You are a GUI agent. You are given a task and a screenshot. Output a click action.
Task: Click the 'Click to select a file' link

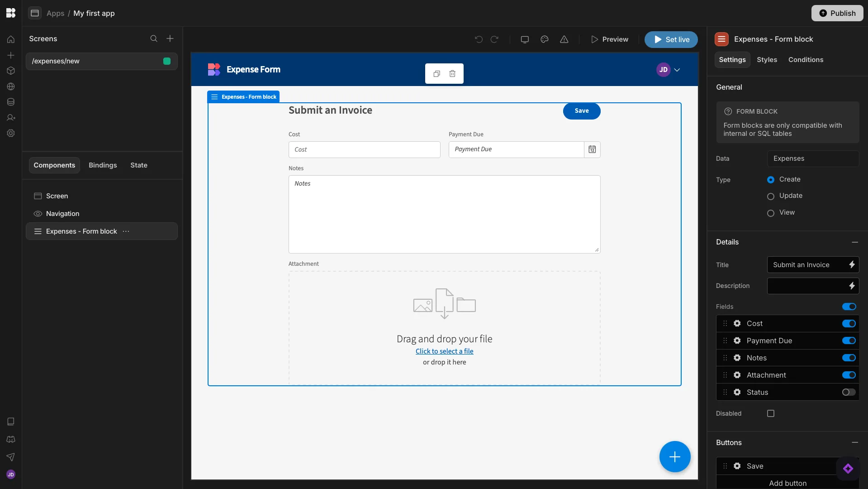coord(444,351)
